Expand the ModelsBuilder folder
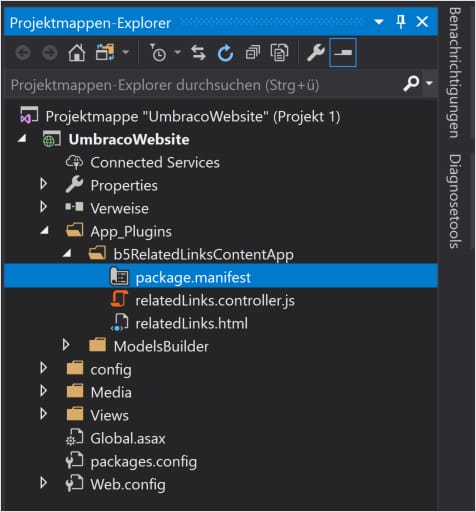Screen dimensions: 476x512 66,345
